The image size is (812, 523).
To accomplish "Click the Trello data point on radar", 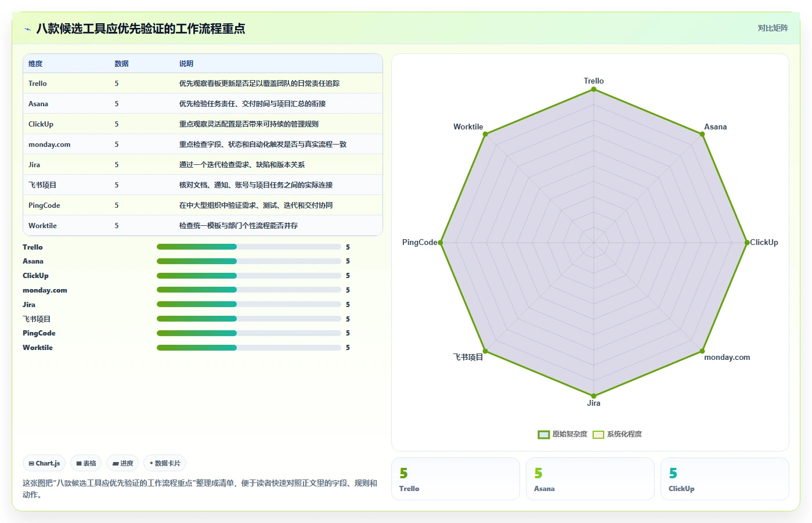I will pyautogui.click(x=594, y=89).
